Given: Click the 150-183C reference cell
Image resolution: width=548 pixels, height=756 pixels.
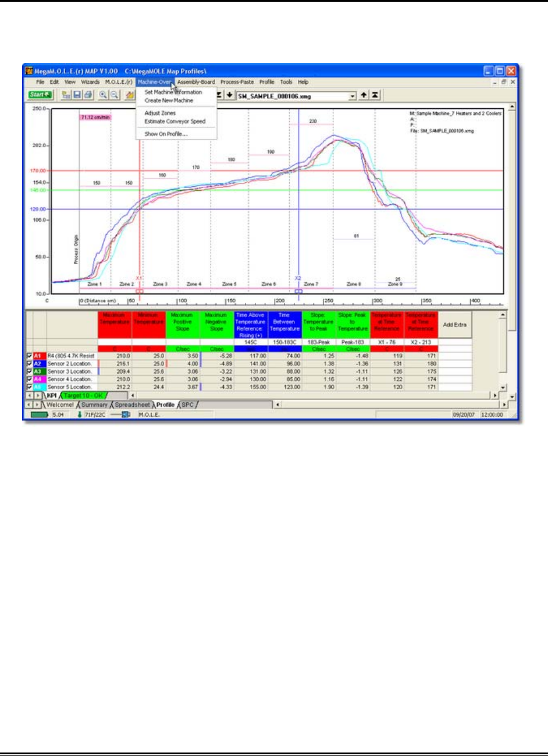Looking at the screenshot, I should pos(284,342).
